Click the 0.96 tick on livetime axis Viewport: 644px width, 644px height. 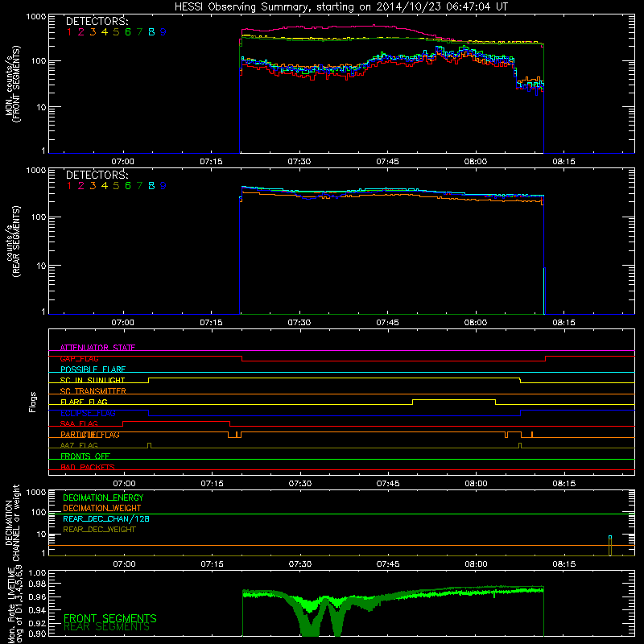click(x=37, y=597)
